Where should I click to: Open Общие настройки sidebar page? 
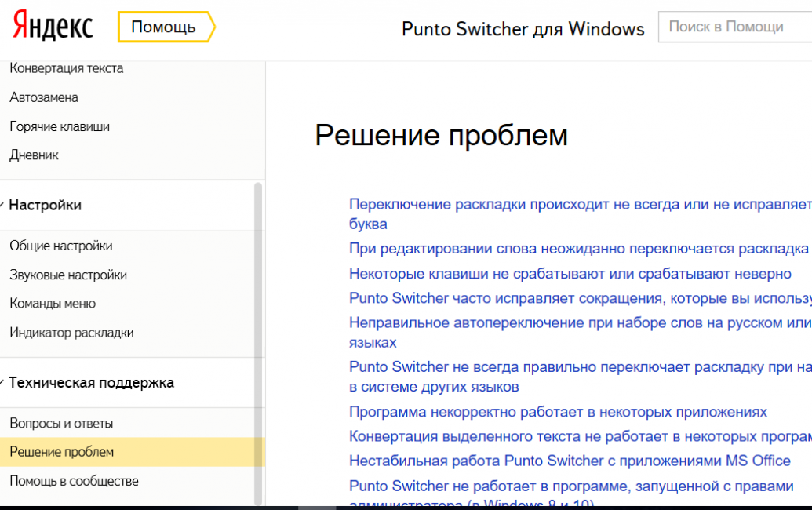(x=61, y=246)
